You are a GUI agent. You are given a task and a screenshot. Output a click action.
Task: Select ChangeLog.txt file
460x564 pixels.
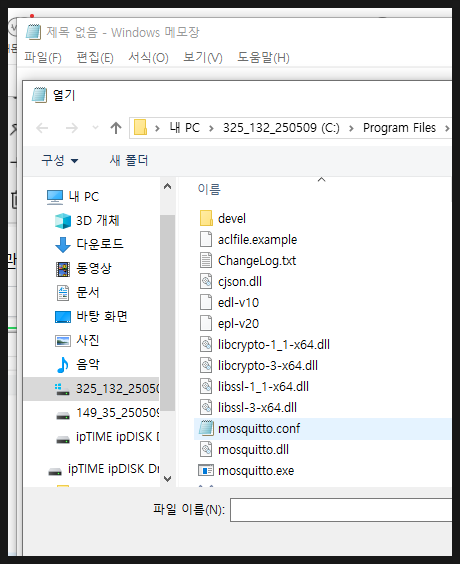coord(257,260)
